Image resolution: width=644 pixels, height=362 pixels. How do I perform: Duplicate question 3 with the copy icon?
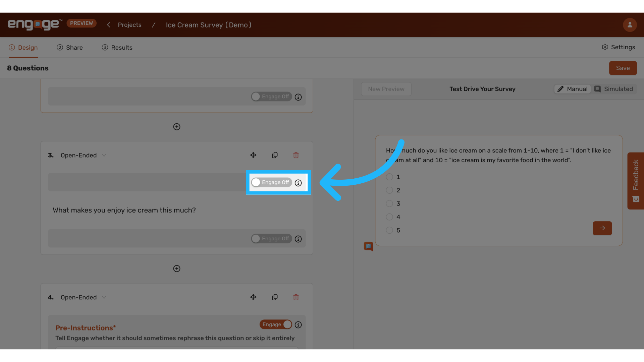pos(275,155)
